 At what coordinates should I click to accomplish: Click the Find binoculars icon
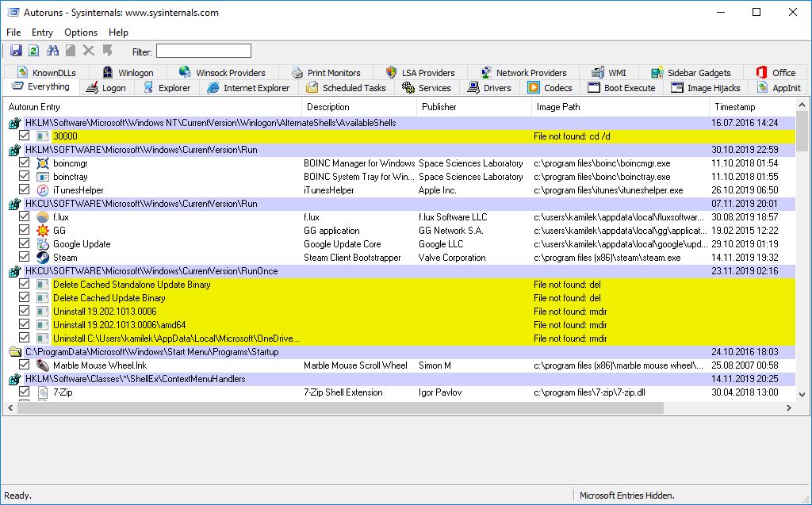53,51
